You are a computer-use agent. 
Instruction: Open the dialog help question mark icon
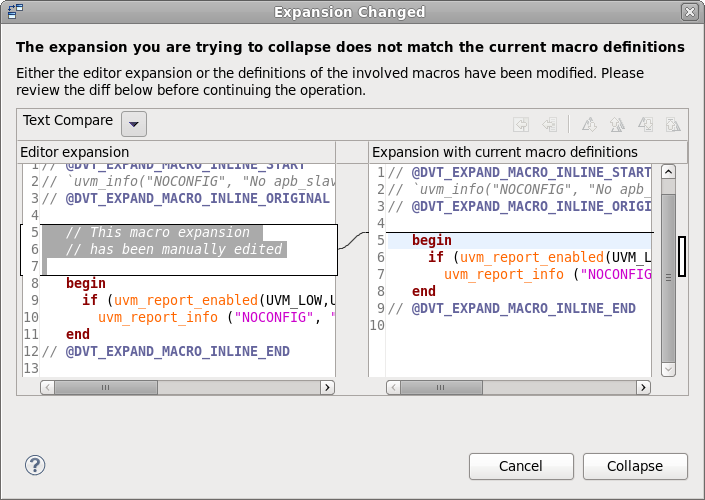35,465
